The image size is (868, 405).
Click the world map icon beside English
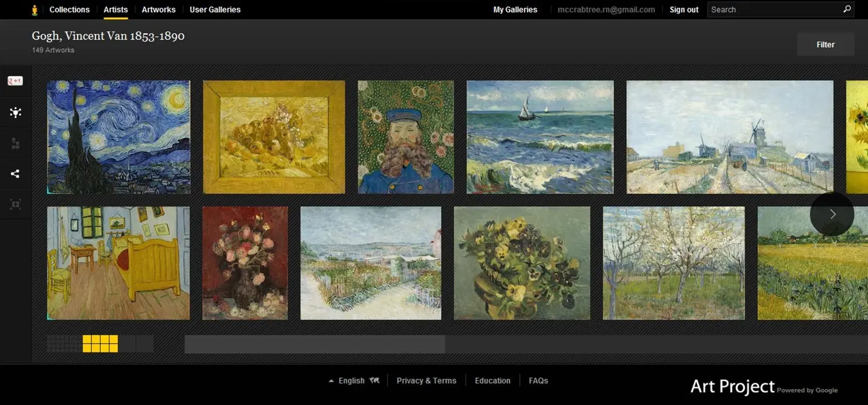[374, 380]
